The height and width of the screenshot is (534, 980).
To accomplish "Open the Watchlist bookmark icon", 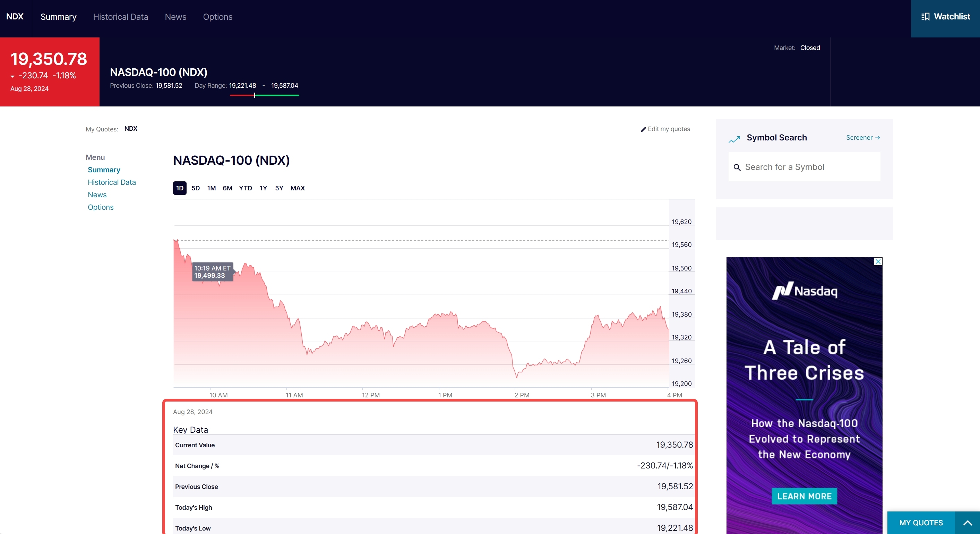I will [x=925, y=17].
